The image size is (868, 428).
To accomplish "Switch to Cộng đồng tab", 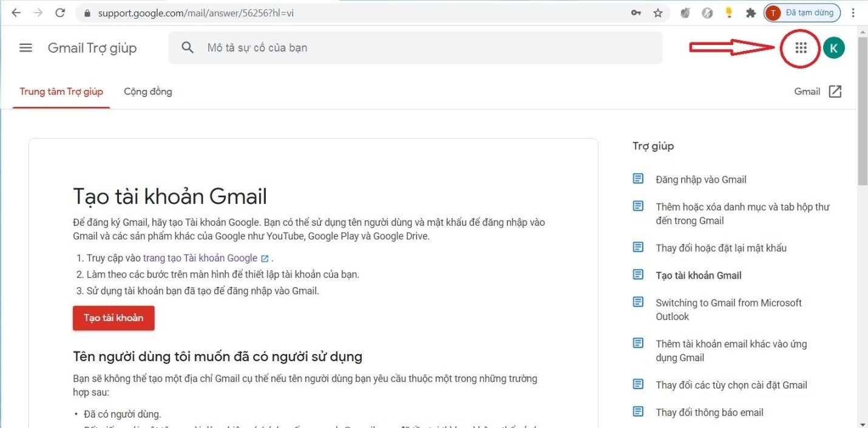I will coord(148,92).
